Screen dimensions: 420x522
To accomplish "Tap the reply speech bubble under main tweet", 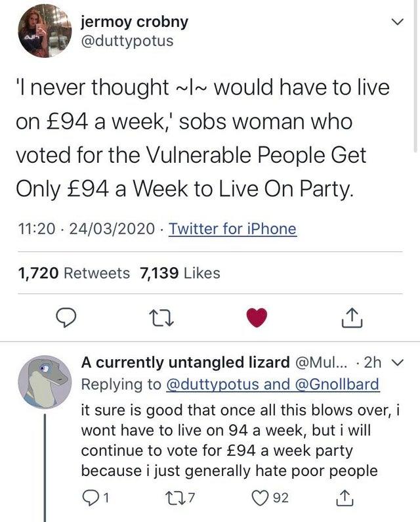I will 62,318.
